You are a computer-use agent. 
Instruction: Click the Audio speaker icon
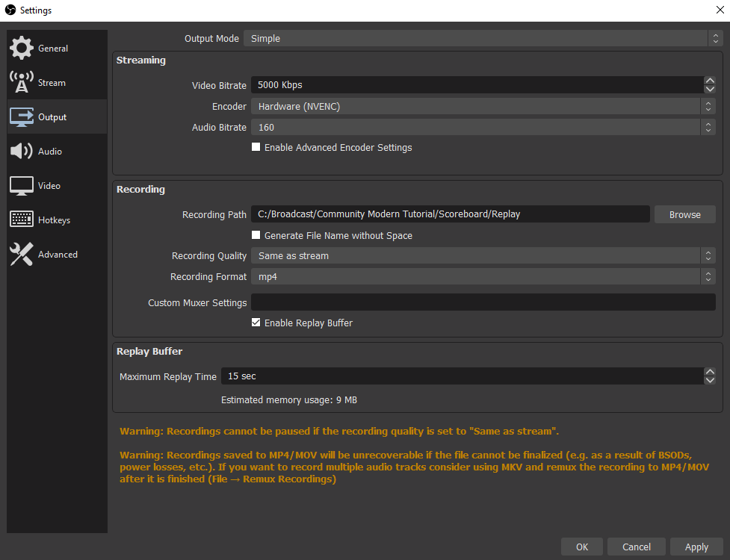pyautogui.click(x=22, y=151)
